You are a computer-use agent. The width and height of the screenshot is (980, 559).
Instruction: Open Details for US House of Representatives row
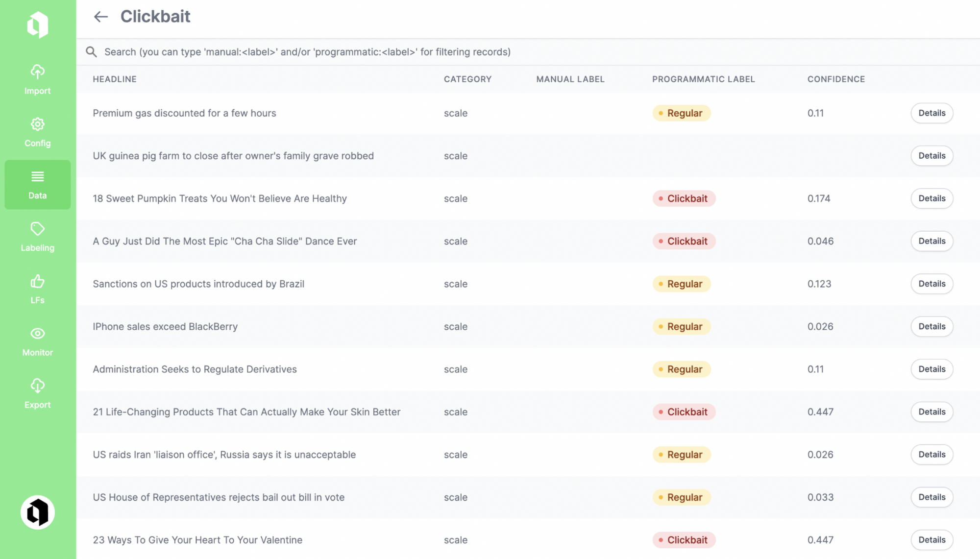(x=932, y=497)
